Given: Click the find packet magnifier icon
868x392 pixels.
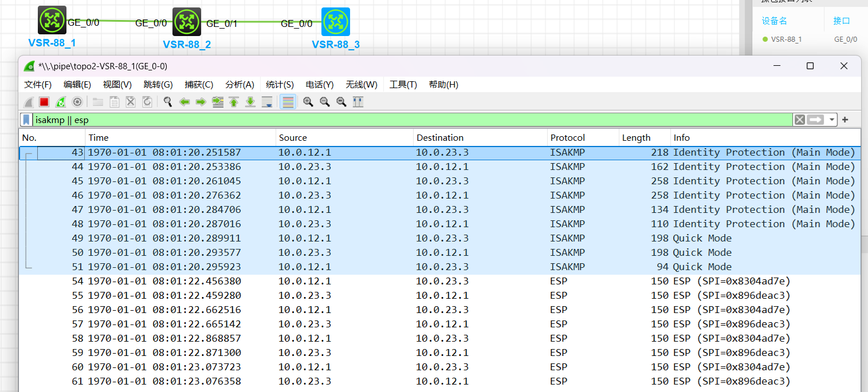Looking at the screenshot, I should tap(167, 102).
